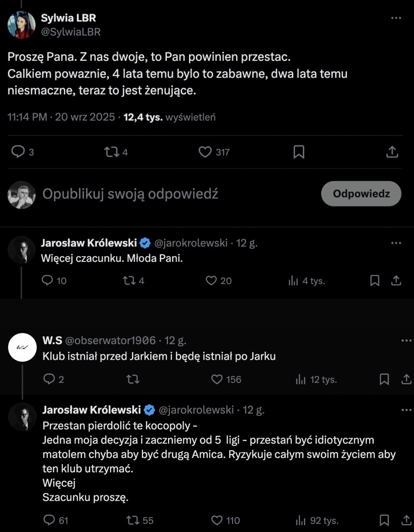This screenshot has width=414, height=532.
Task: Like the 'Więcej czacunku' reply
Action: 211,281
